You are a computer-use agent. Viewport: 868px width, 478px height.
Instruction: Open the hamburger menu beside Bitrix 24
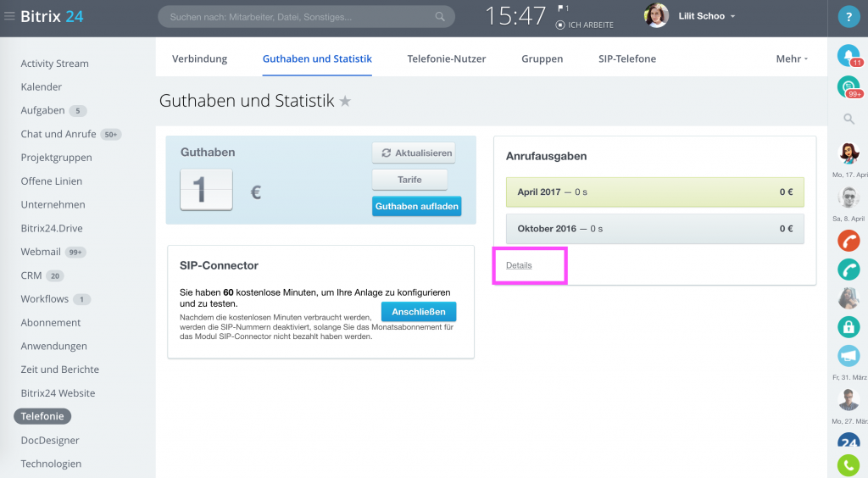click(x=8, y=16)
